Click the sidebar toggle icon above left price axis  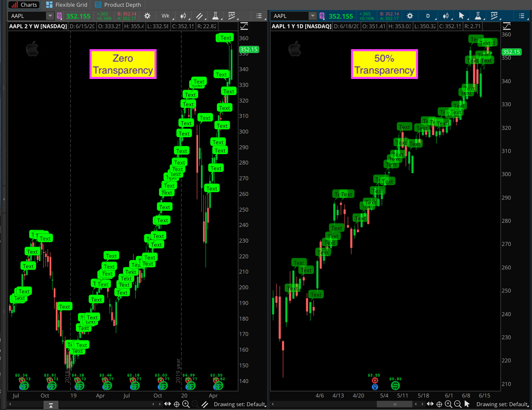click(244, 26)
